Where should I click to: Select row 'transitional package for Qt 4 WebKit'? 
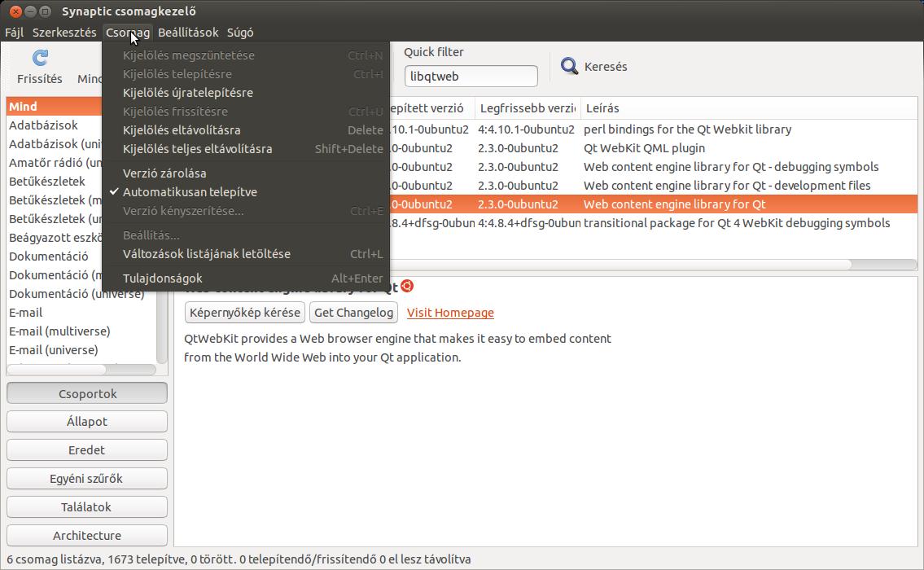click(654, 223)
